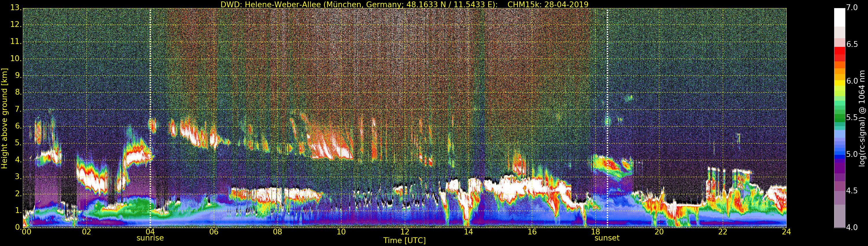Click the x-axis tick label 10
Screen dimensions: 868x246
[341, 232]
